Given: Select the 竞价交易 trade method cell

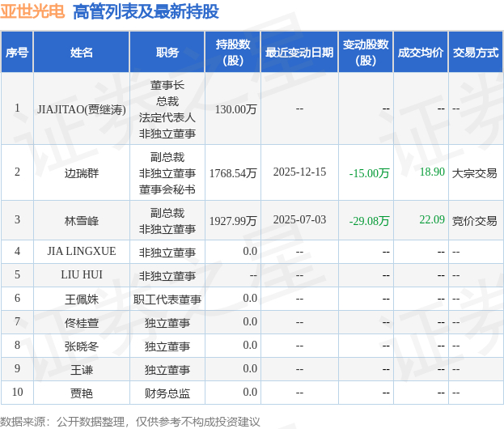Looking at the screenshot, I should 474,221.
